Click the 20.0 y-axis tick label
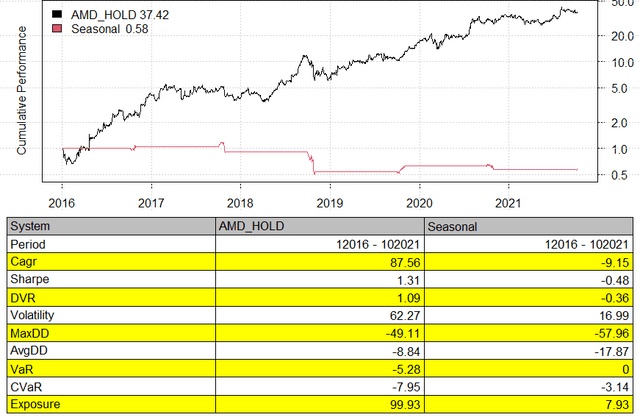 [622, 36]
